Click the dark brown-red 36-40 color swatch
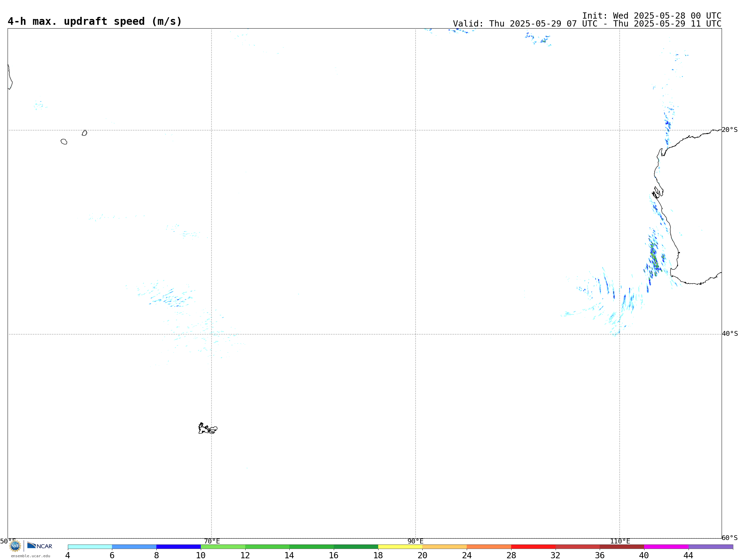This screenshot has height=560, width=744. (622, 547)
